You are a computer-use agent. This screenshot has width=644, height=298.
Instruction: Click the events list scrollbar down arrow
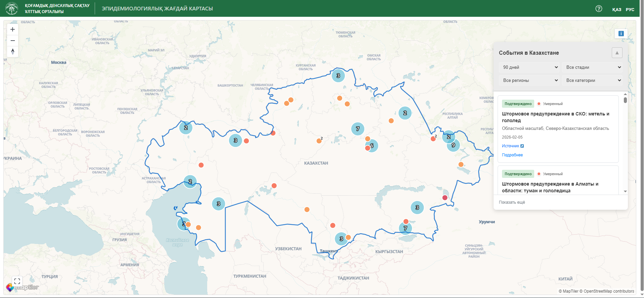(625, 191)
